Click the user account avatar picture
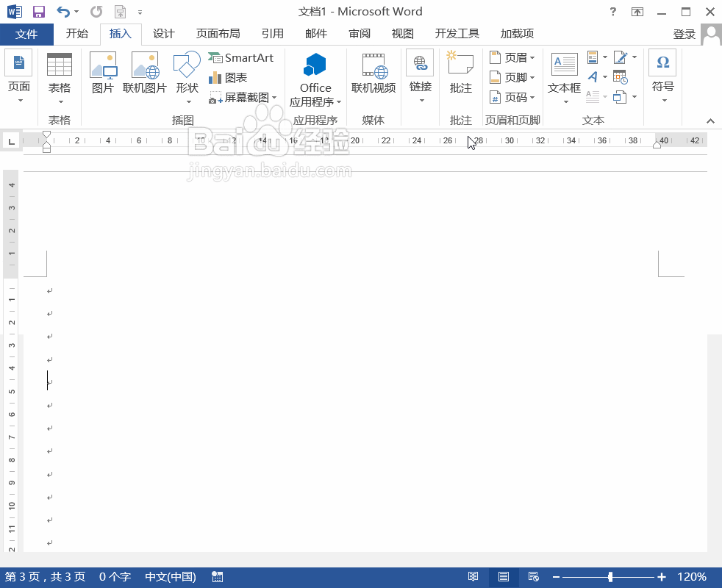The image size is (722, 588). coord(711,35)
